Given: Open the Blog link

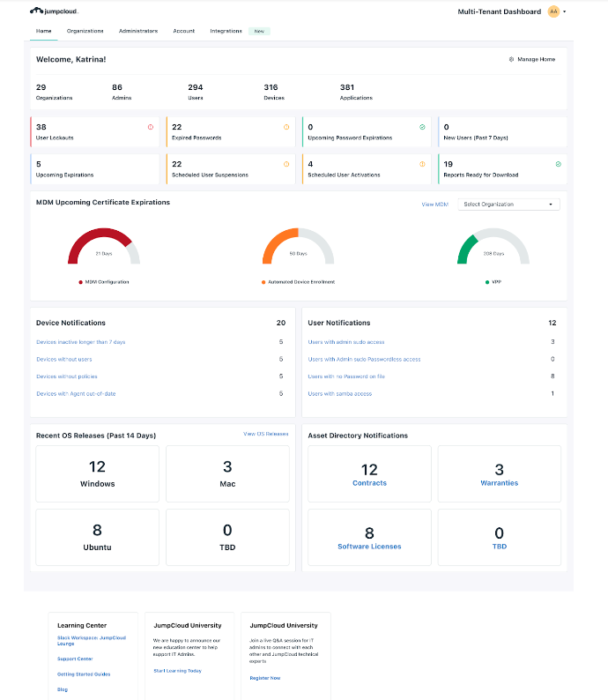Looking at the screenshot, I should 63,689.
